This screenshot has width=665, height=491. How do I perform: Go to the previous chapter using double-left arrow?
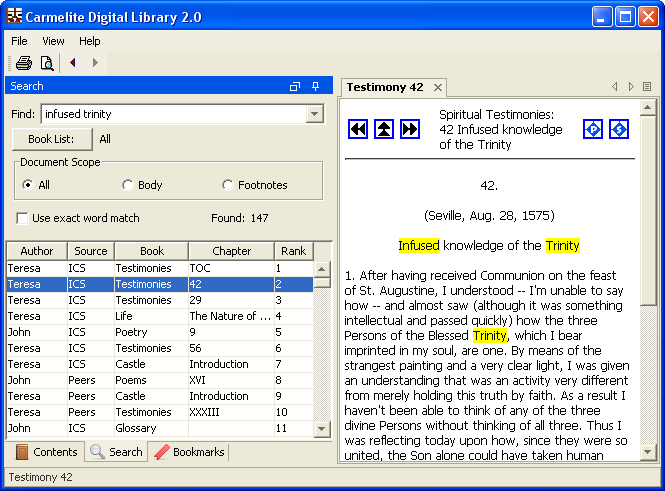[358, 129]
